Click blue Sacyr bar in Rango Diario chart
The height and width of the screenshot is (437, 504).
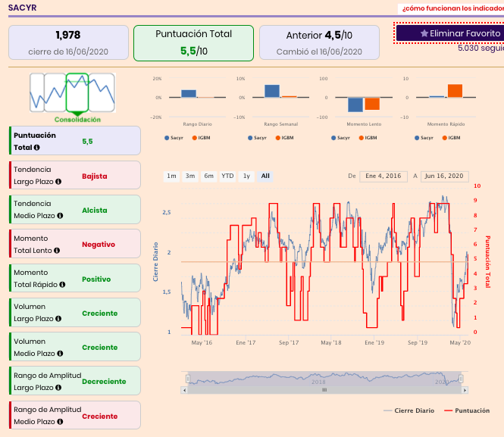(189, 93)
